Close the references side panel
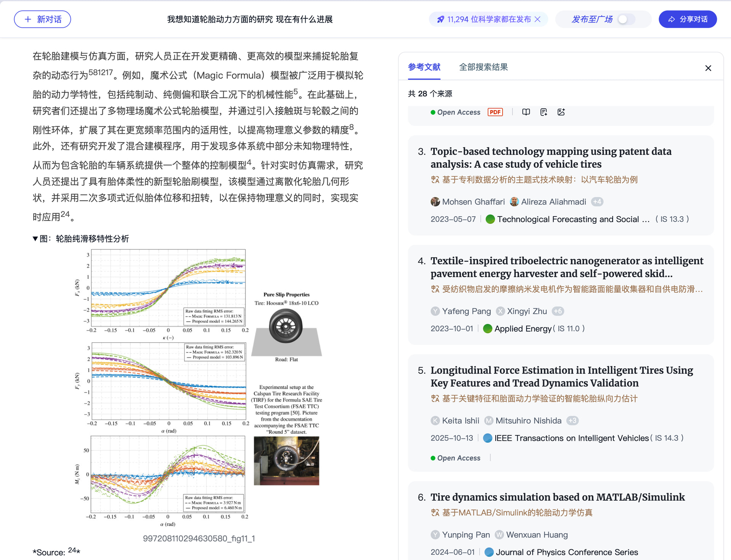 point(708,68)
